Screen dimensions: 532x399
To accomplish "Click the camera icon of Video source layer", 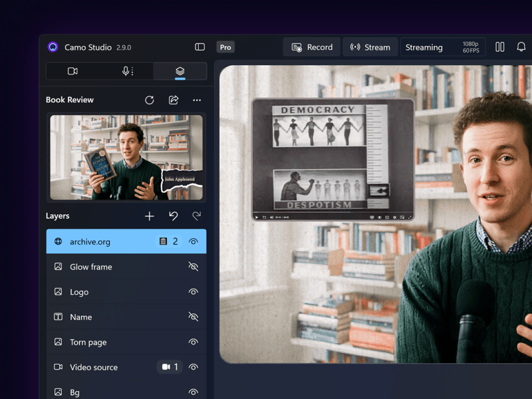I will (59, 367).
